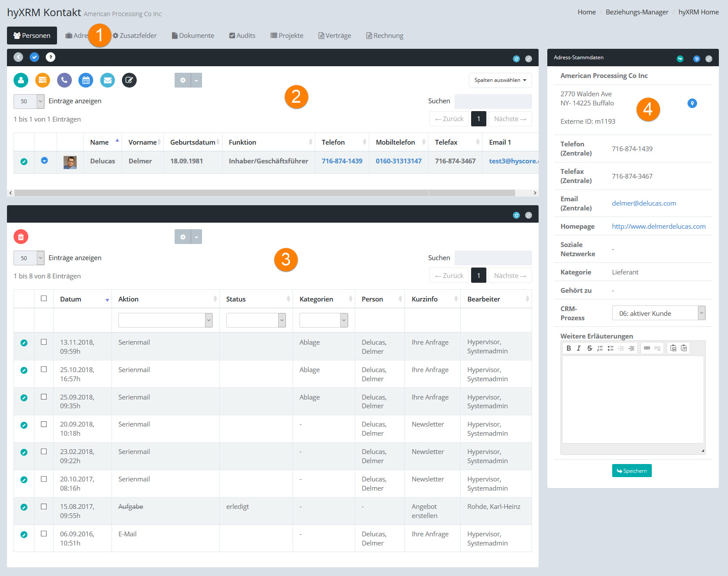Click the teal add person icon
The height and width of the screenshot is (576, 728).
pos(21,80)
